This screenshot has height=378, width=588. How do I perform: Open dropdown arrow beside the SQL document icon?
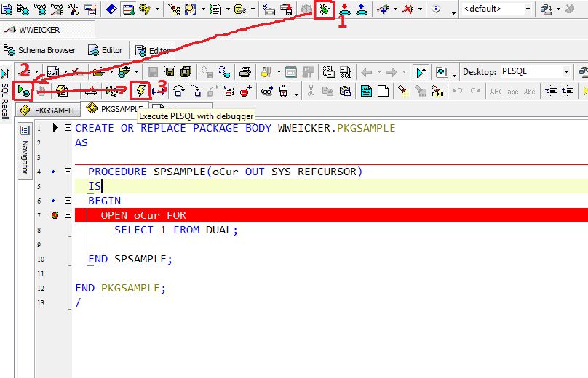65,71
